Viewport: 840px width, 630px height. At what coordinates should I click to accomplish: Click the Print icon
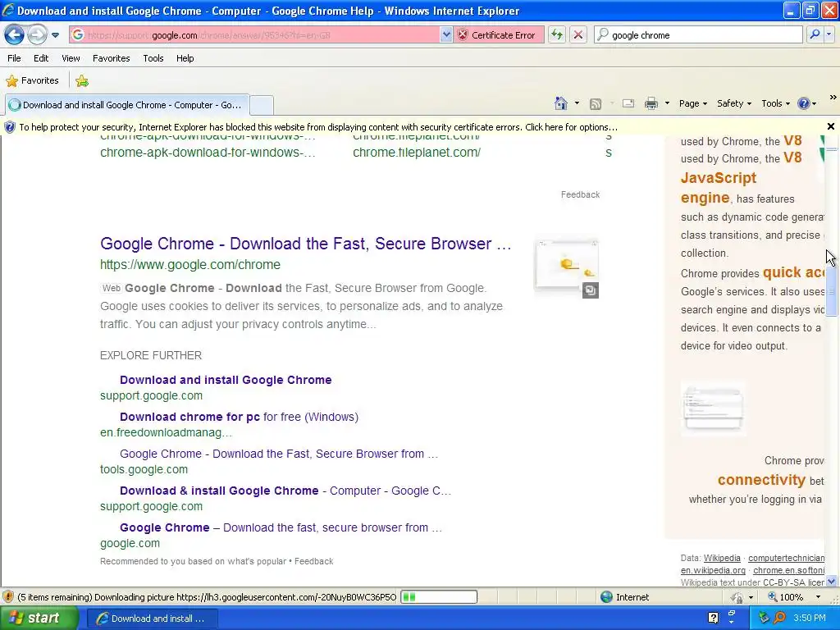pyautogui.click(x=651, y=104)
